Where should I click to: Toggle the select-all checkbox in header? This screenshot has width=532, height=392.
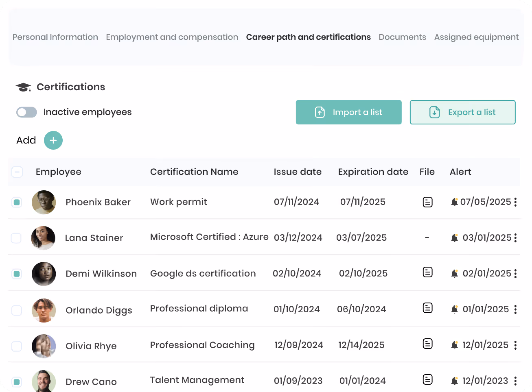17,172
